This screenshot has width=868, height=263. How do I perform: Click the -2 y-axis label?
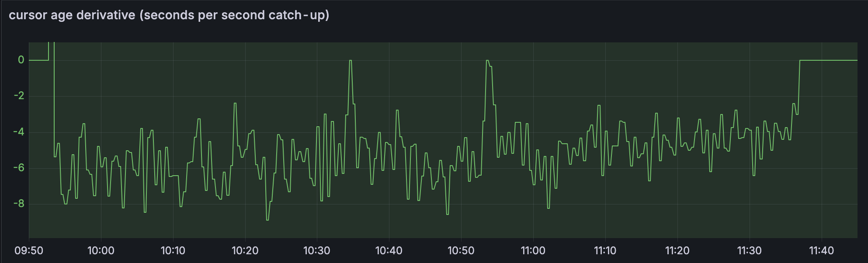[x=19, y=96]
